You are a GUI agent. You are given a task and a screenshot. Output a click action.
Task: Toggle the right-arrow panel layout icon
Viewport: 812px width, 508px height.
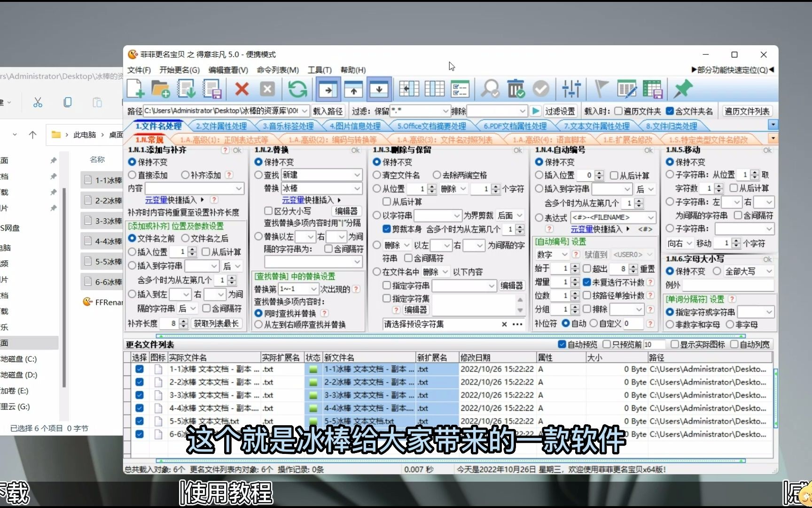[x=328, y=89]
